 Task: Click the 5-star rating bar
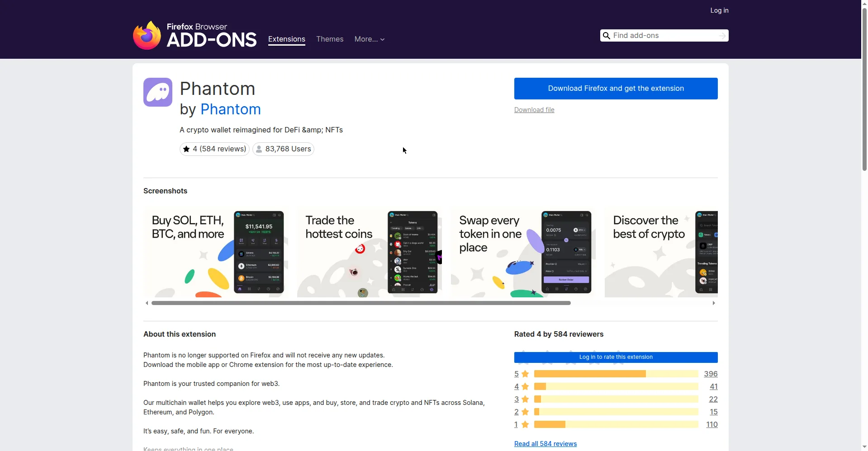click(x=616, y=374)
